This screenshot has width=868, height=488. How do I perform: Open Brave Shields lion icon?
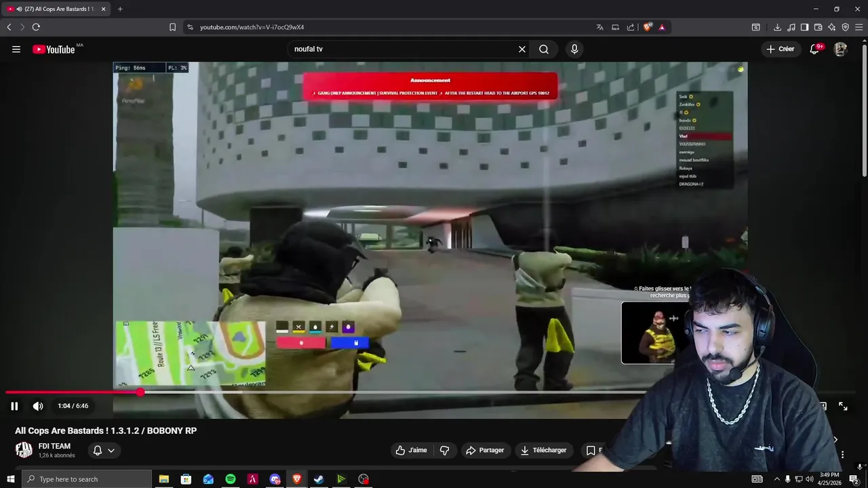tap(648, 27)
